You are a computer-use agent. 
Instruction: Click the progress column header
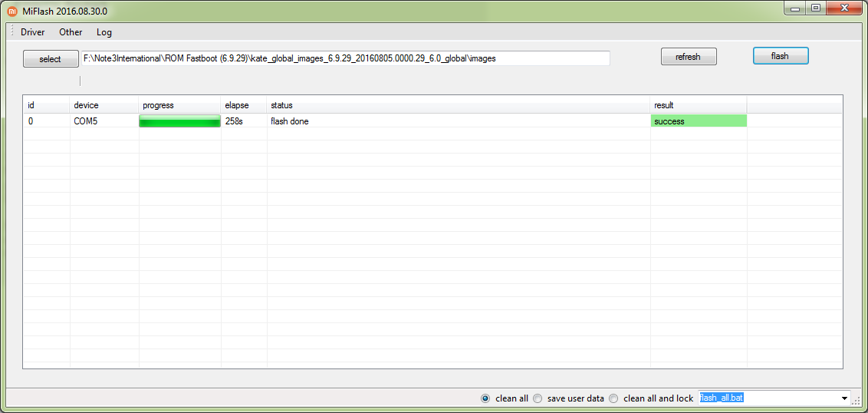(180, 104)
